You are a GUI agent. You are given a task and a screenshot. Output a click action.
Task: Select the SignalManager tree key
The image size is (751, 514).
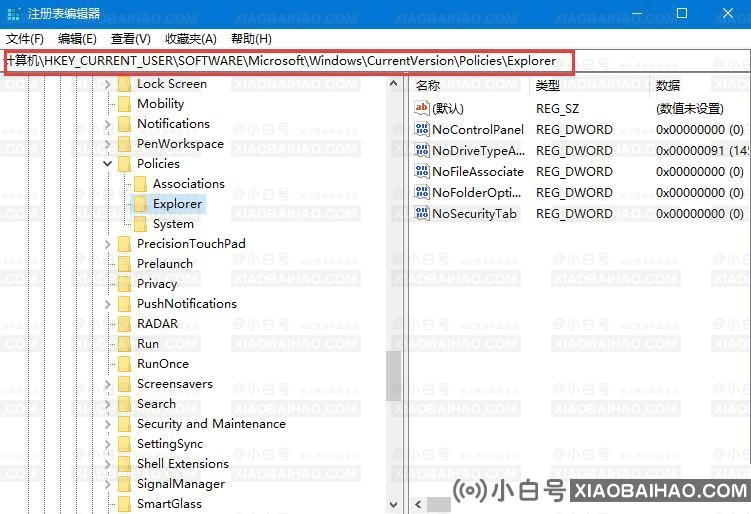pyautogui.click(x=181, y=484)
